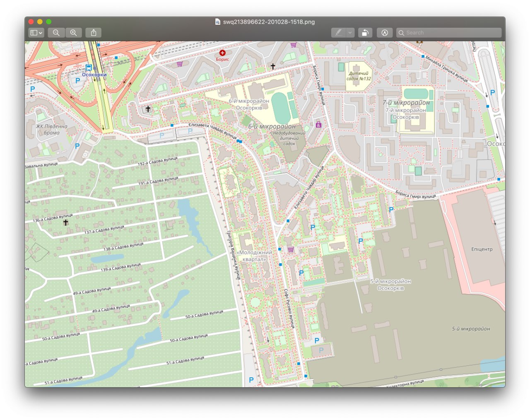Screen dimensions: 530x420
Task: Click the 191-а Садова вулиця label
Action: [158, 180]
